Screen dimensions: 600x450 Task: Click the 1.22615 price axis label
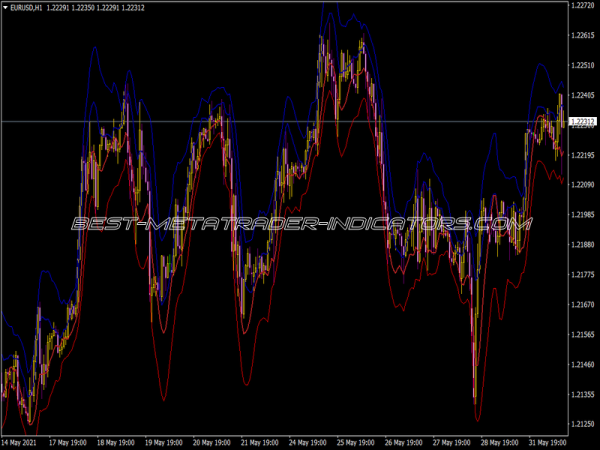(x=582, y=36)
